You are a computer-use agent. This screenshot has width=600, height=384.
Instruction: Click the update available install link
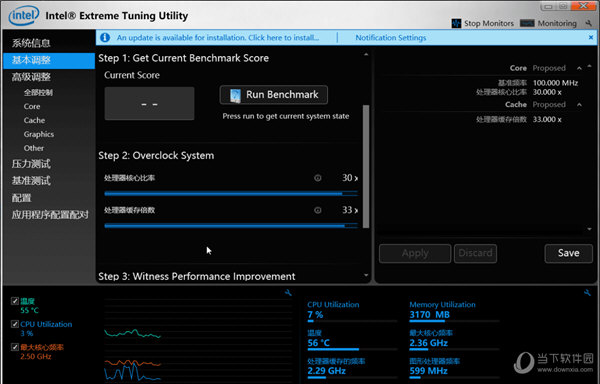pos(218,37)
